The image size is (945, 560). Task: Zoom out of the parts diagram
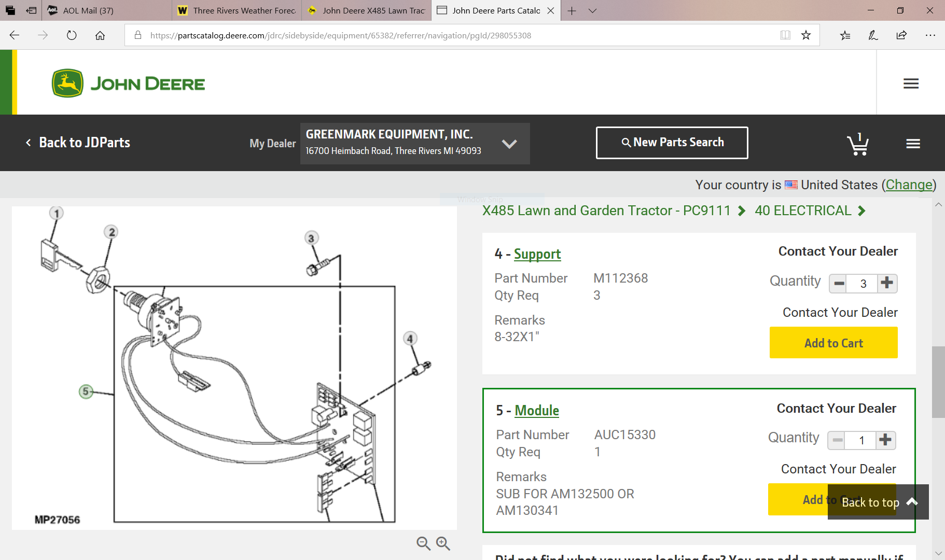tap(423, 543)
